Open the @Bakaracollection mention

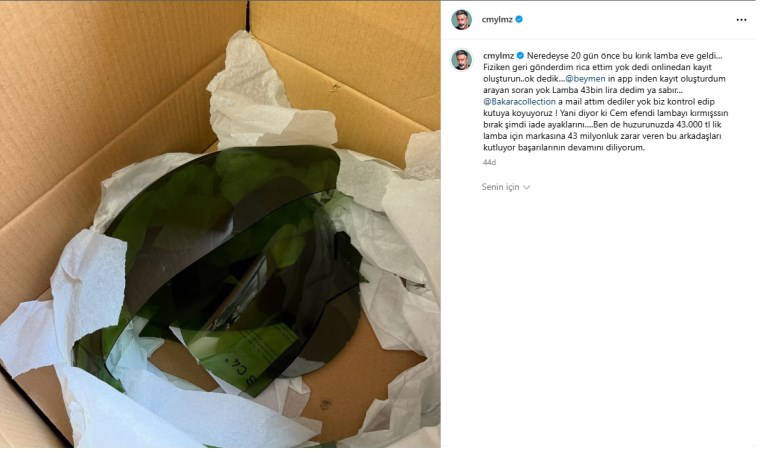click(x=519, y=101)
